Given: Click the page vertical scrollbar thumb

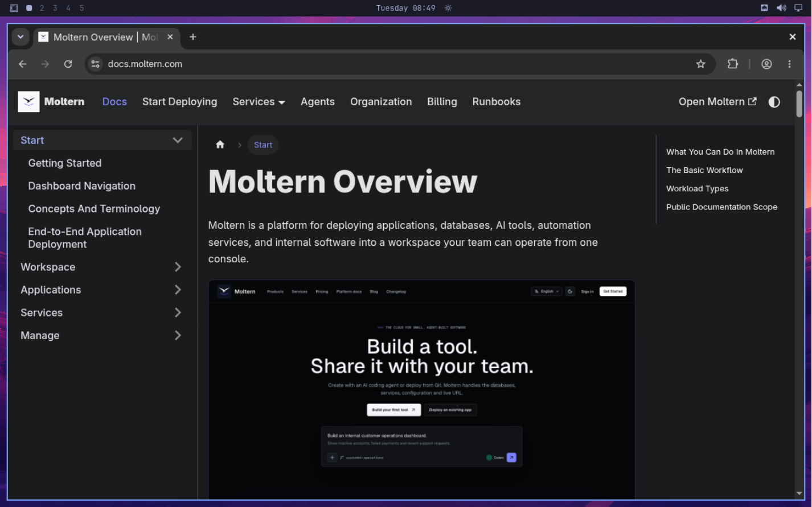Looking at the screenshot, I should click(x=799, y=104).
